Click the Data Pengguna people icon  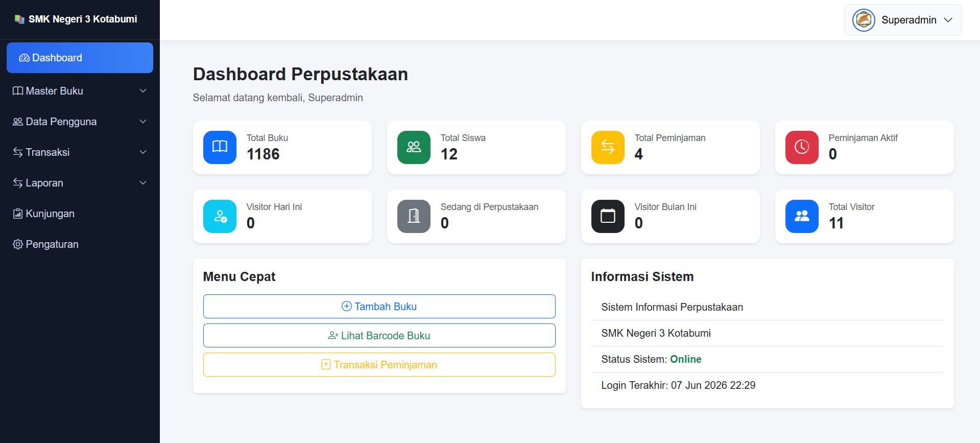pos(18,122)
